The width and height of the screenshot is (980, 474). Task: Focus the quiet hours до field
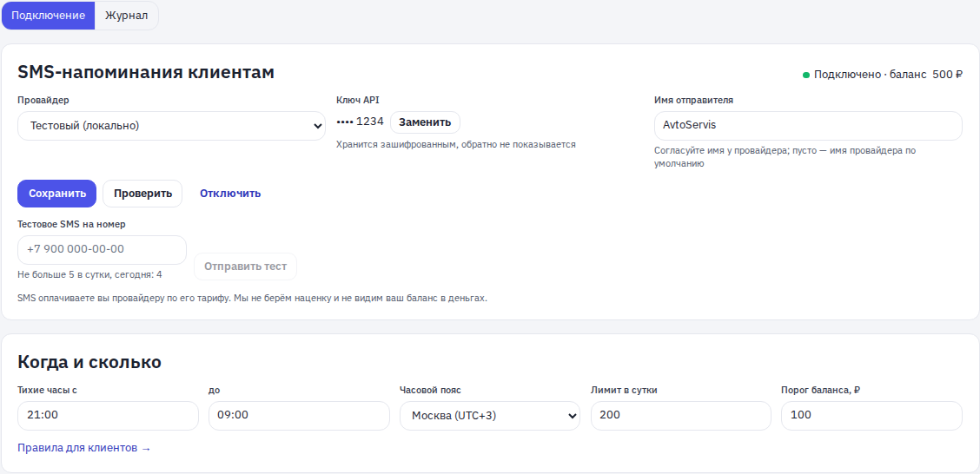click(x=299, y=416)
